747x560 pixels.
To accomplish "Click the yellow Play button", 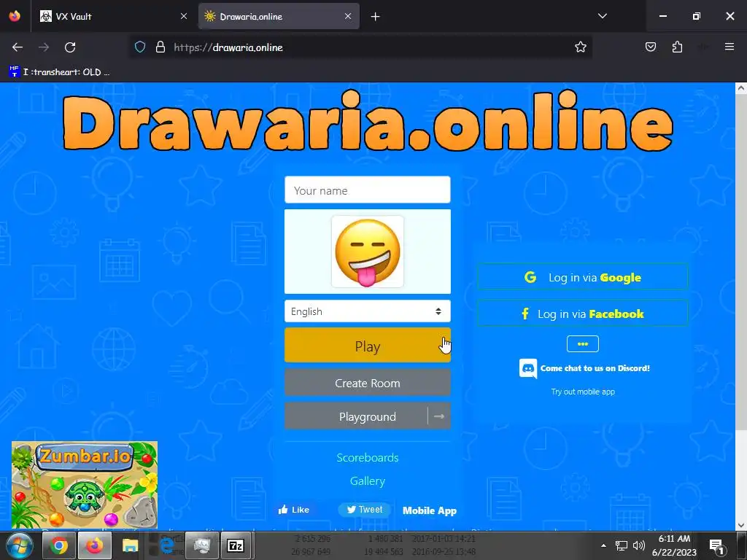I will [368, 345].
